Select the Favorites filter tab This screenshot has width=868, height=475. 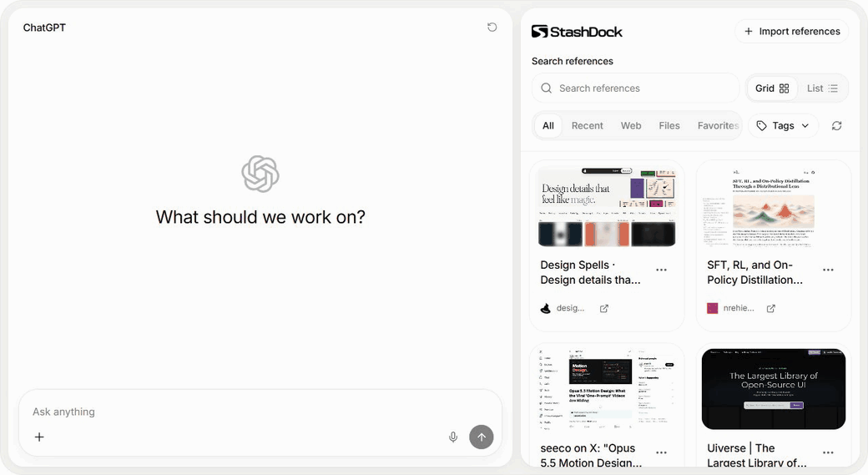point(718,126)
